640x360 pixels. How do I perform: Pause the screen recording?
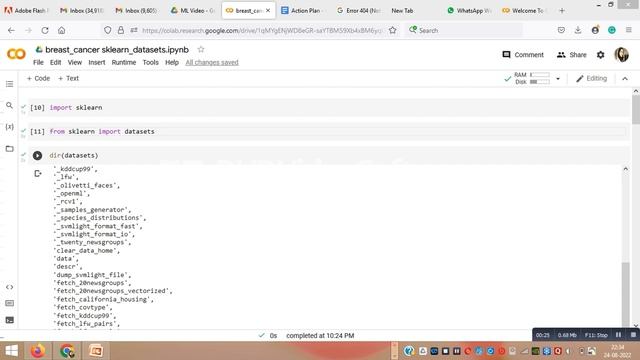point(618,335)
